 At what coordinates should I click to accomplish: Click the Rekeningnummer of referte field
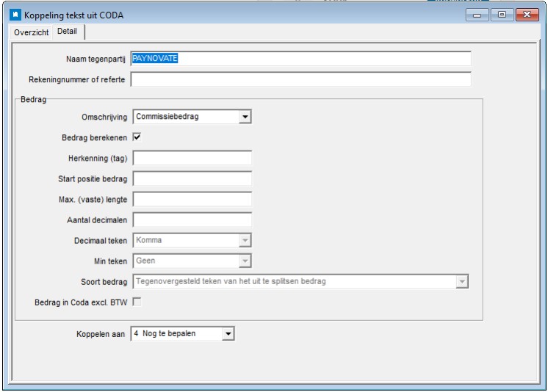(300, 79)
